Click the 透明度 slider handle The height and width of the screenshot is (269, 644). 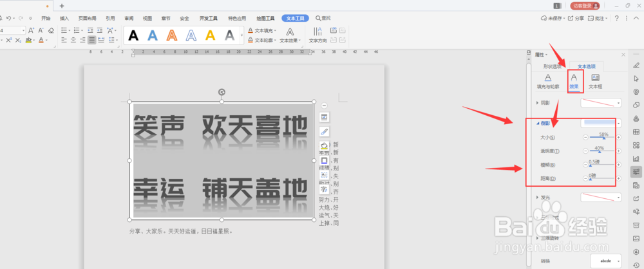pos(599,152)
